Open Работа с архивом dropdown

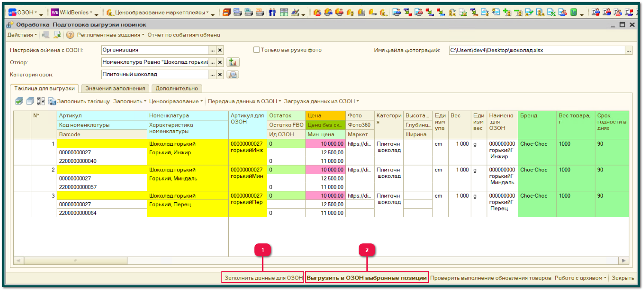[x=581, y=278]
